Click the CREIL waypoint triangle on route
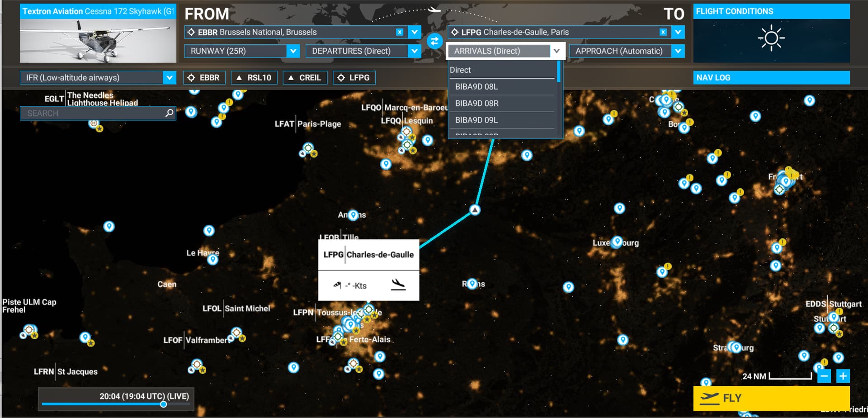The width and height of the screenshot is (868, 418). pyautogui.click(x=475, y=210)
